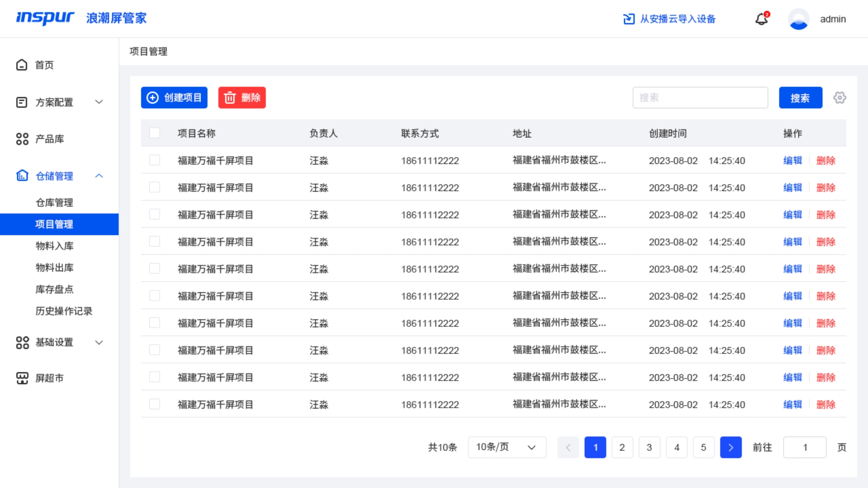The width and height of the screenshot is (868, 488).
Task: Click 联系方式 column header
Action: 420,133
